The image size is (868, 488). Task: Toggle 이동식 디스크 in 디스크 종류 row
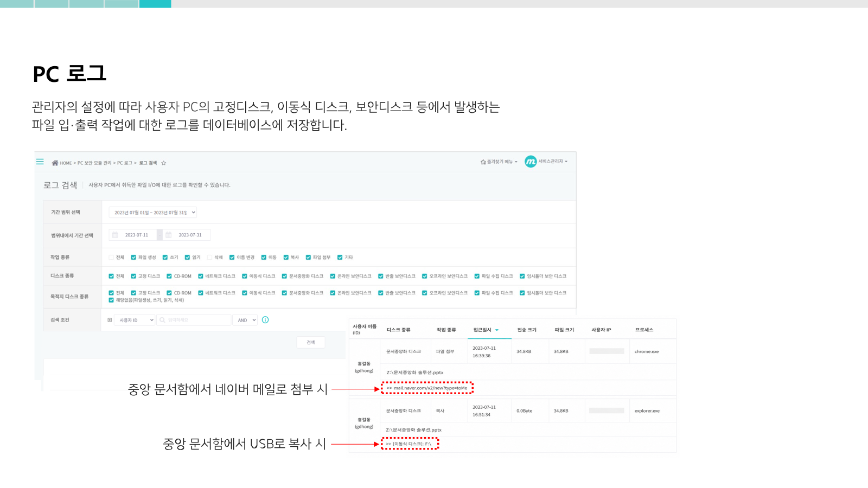pyautogui.click(x=245, y=276)
